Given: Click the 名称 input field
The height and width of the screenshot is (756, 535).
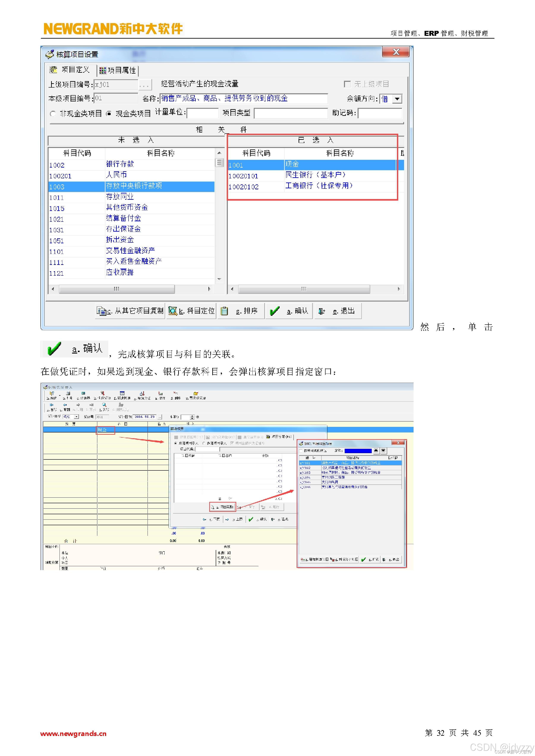Looking at the screenshot, I should [244, 99].
